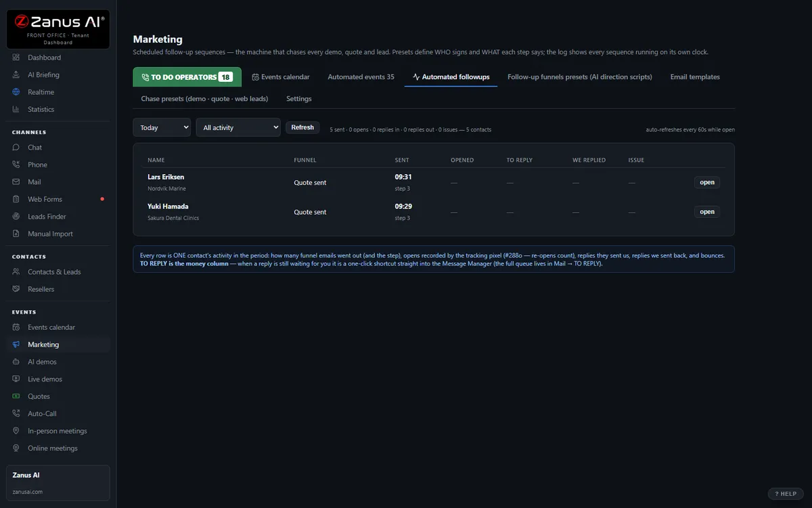Click the WE REPLIED column header
The height and width of the screenshot is (508, 812).
[x=589, y=160]
